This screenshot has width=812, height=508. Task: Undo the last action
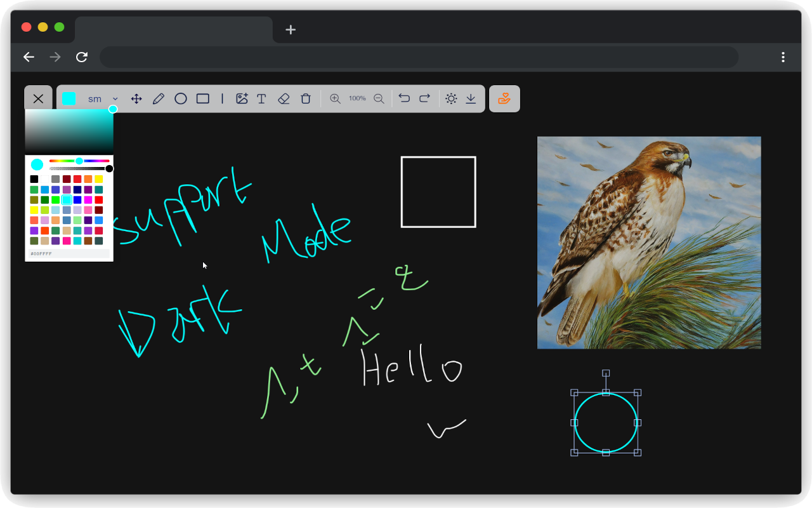tap(404, 98)
